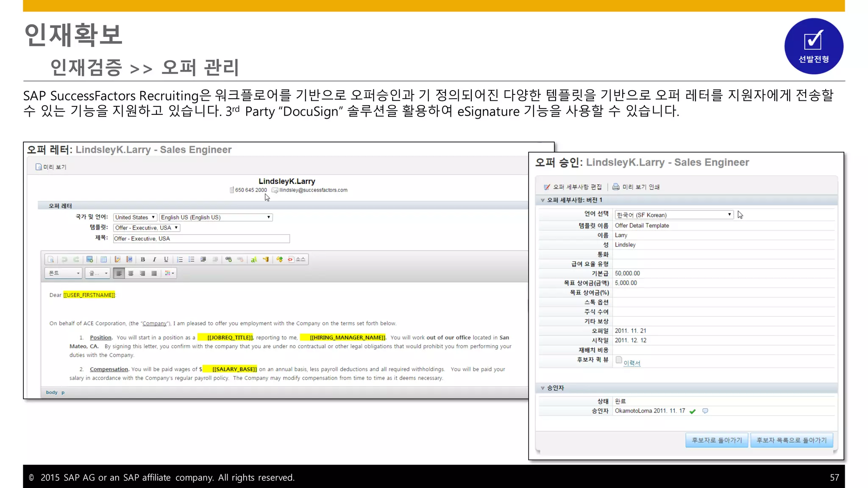This screenshot has height=488, width=868.
Task: Click the green approval checkmark next to OkamotoLorna
Action: point(693,411)
